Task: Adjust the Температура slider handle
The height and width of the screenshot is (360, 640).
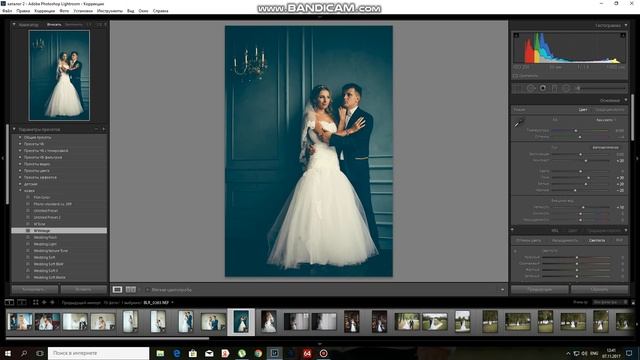Action: click(x=576, y=131)
